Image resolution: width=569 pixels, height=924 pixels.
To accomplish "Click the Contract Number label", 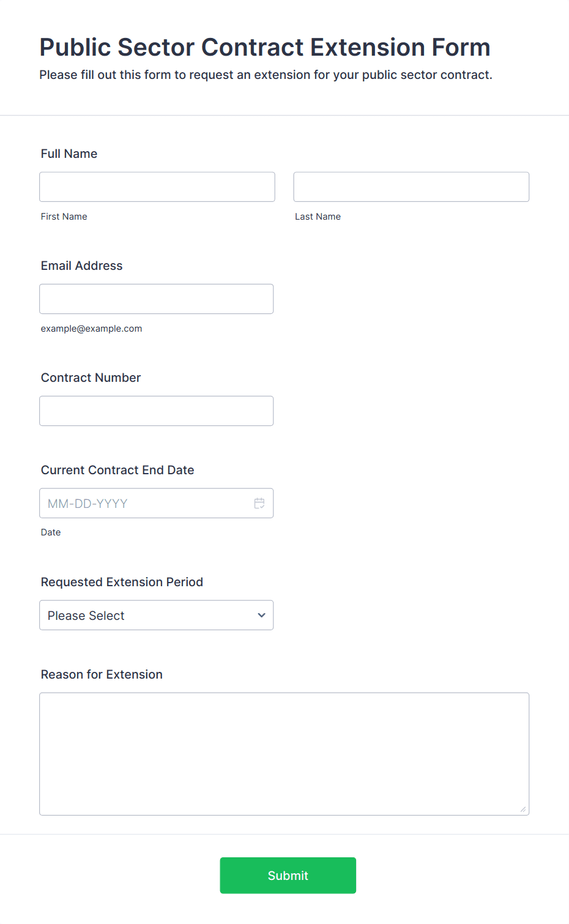I will pos(91,378).
